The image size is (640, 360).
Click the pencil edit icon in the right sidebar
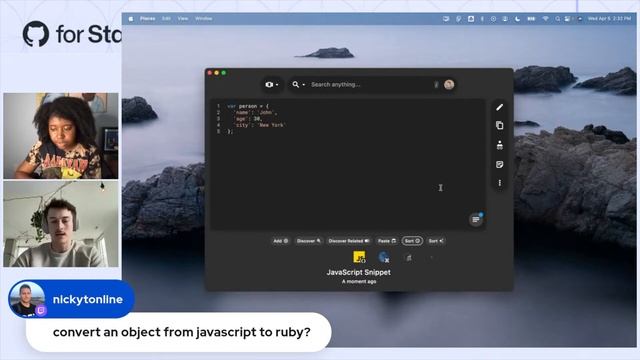click(500, 107)
